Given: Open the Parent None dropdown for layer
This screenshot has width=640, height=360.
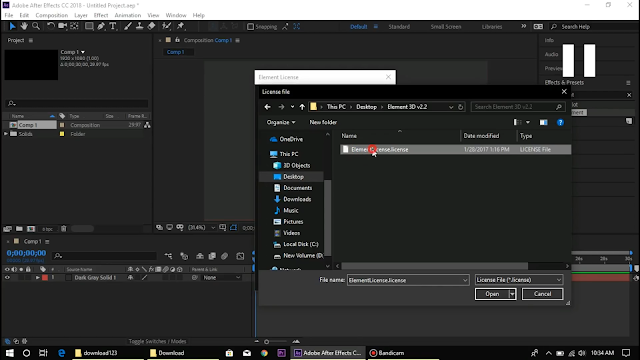Looking at the screenshot, I should 222,278.
